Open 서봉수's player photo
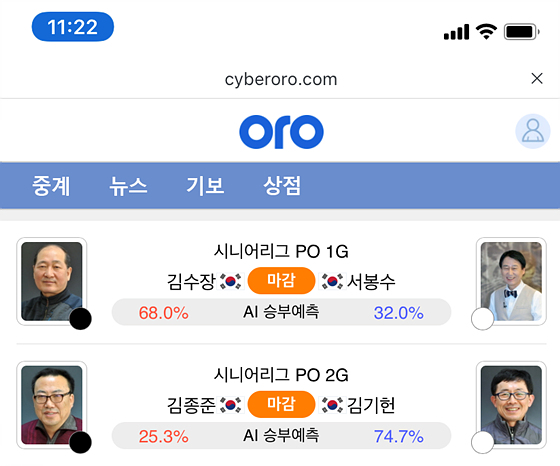Image resolution: width=560 pixels, height=466 pixels. pyautogui.click(x=511, y=281)
